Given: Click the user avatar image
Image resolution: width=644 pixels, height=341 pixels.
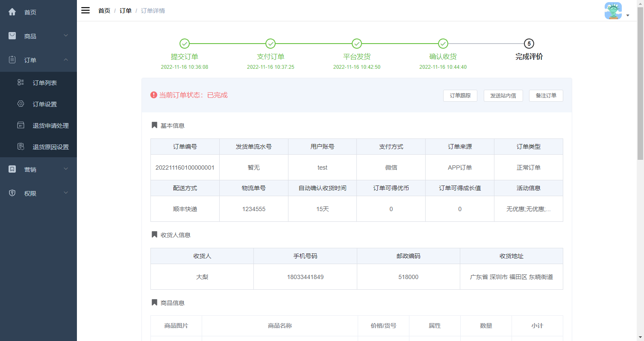Looking at the screenshot, I should click(x=613, y=11).
